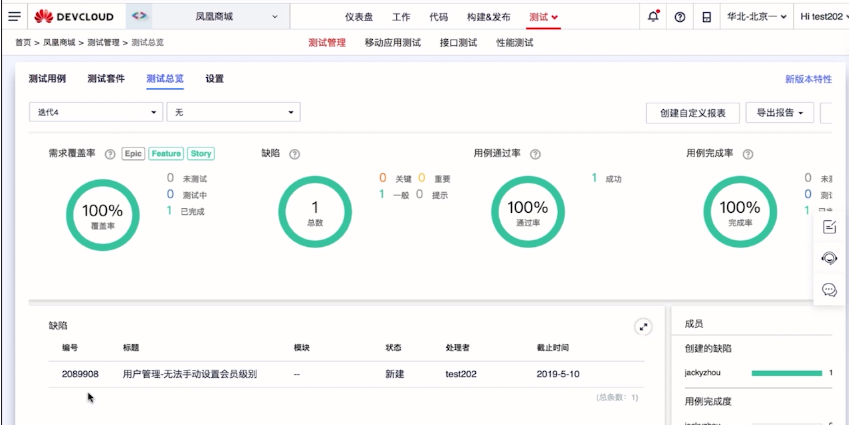Select 性能测试 sub-navigation item
This screenshot has width=849, height=425.
[514, 43]
